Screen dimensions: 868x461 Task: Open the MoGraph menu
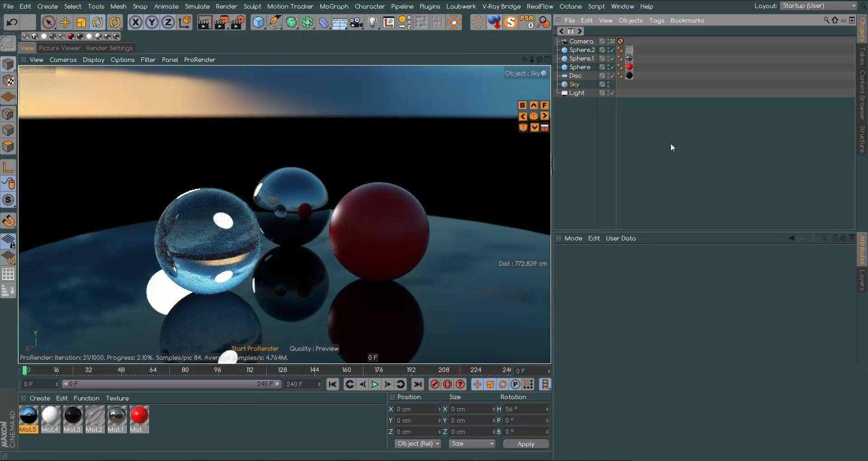[x=334, y=6]
